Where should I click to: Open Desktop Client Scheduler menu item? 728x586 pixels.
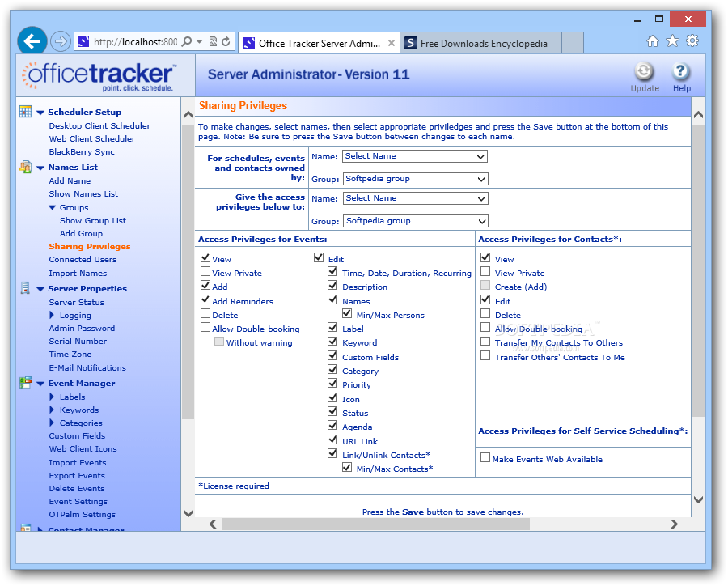[x=99, y=126]
